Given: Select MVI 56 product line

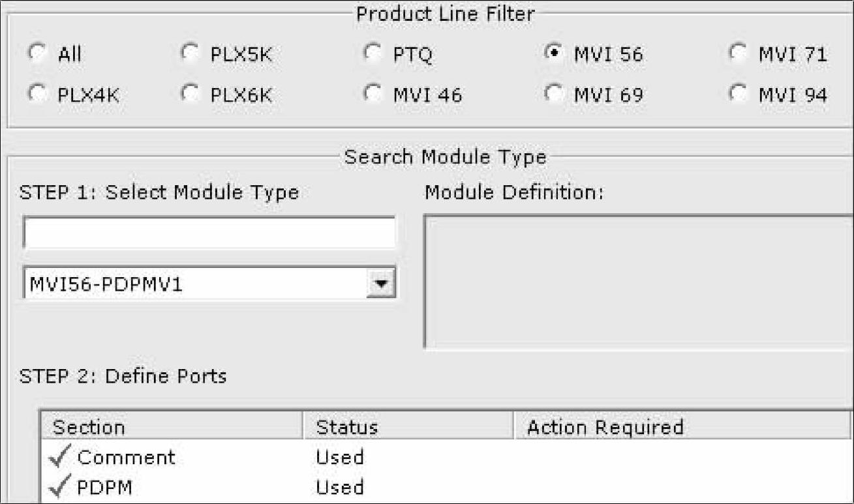Looking at the screenshot, I should pyautogui.click(x=553, y=53).
